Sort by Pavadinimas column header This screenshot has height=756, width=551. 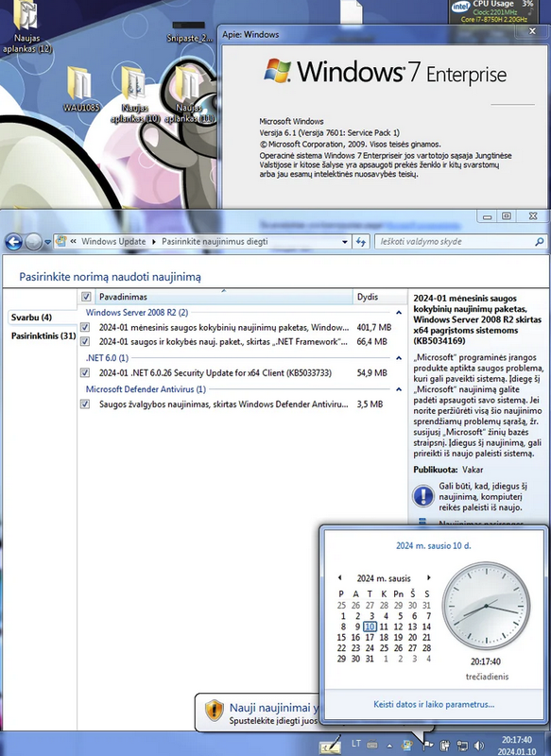[224, 297]
